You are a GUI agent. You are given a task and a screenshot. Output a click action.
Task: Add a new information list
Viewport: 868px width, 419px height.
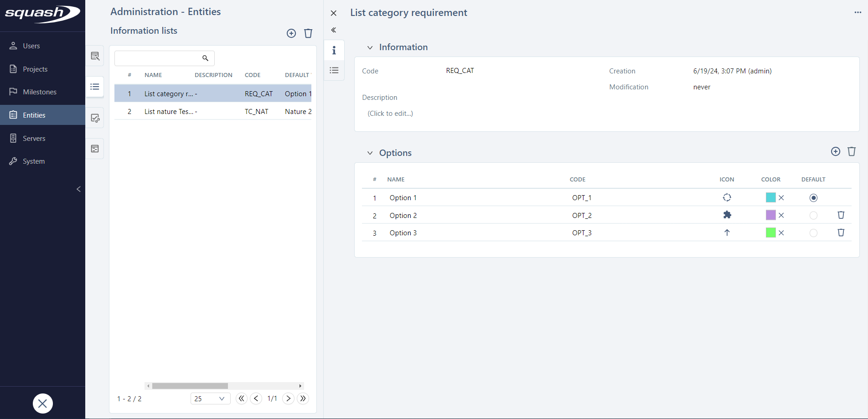click(291, 33)
